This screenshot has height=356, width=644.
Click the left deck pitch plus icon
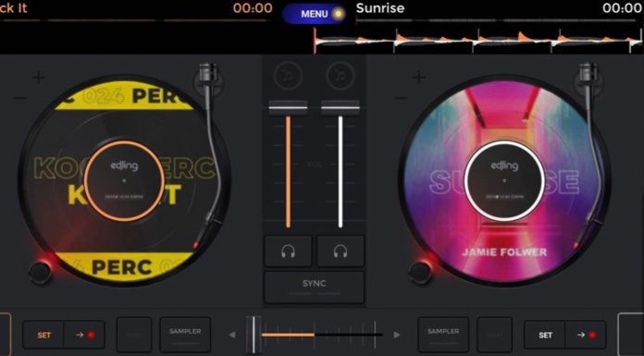(x=38, y=77)
